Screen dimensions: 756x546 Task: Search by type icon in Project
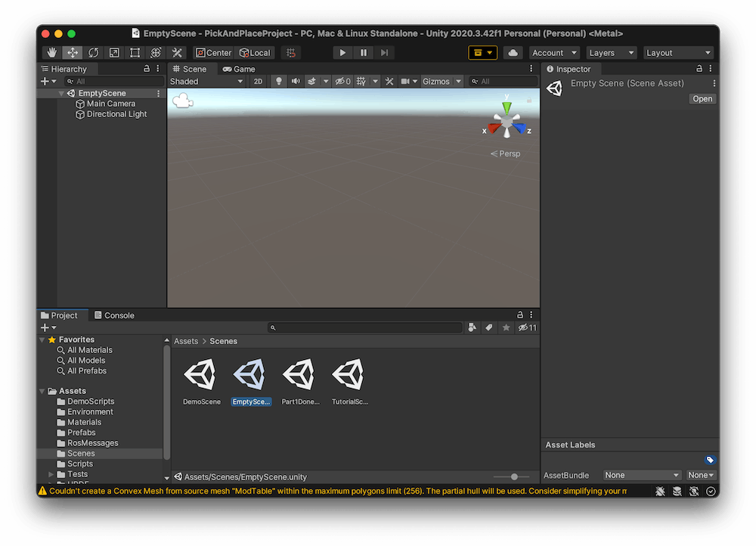click(x=472, y=328)
